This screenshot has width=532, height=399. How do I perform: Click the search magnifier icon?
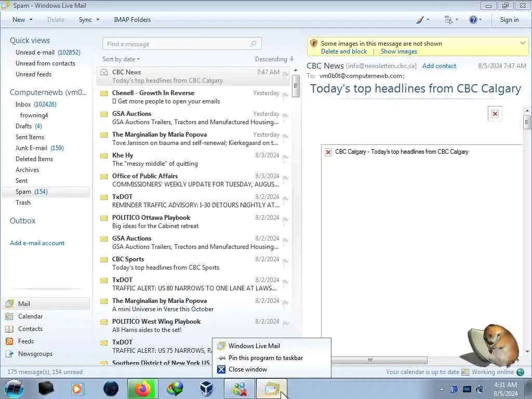pos(253,44)
